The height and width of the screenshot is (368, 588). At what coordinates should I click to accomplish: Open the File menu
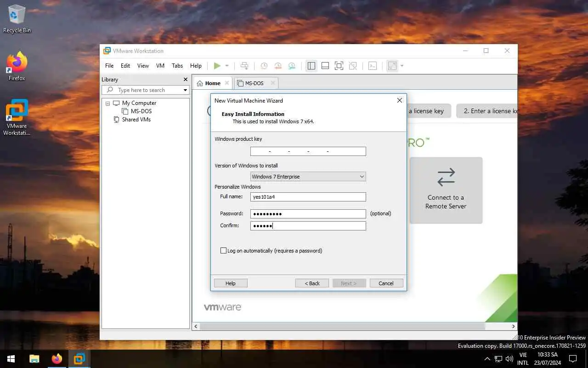pyautogui.click(x=109, y=66)
